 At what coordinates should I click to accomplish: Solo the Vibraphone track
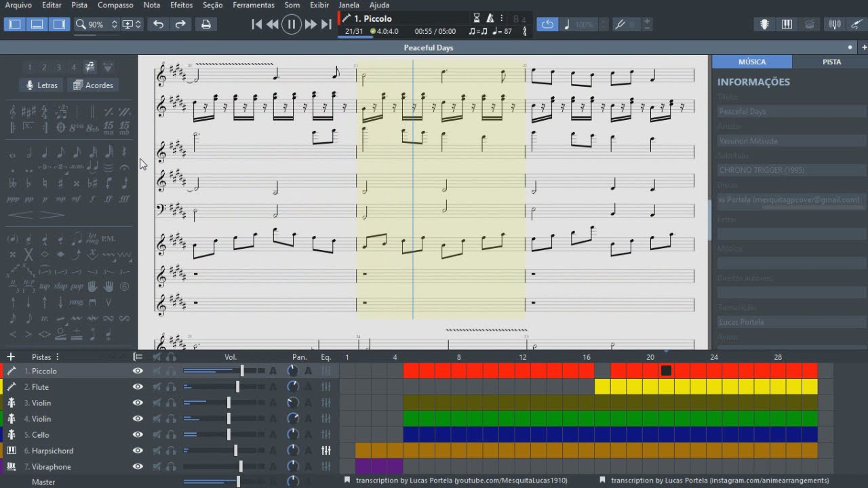pos(171,466)
